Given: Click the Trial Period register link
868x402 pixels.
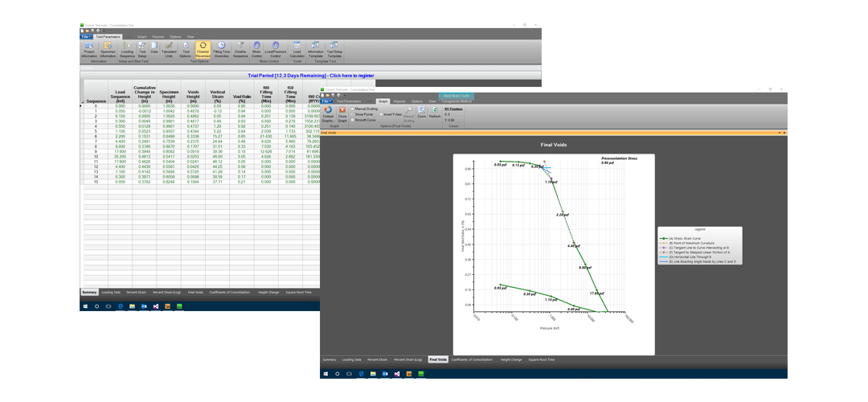Looking at the screenshot, I should 310,76.
